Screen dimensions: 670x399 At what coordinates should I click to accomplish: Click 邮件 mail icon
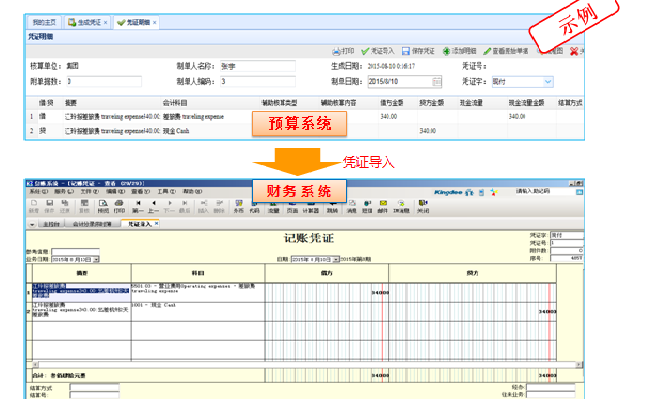(383, 206)
